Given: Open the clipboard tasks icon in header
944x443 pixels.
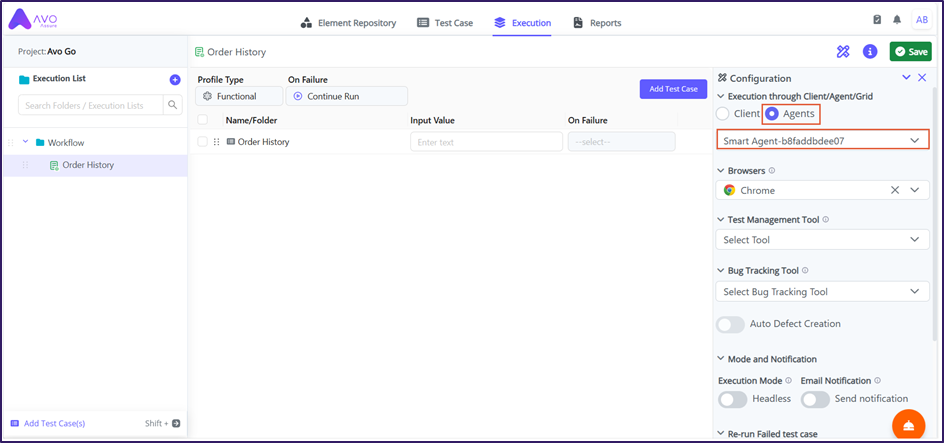Looking at the screenshot, I should click(x=877, y=20).
